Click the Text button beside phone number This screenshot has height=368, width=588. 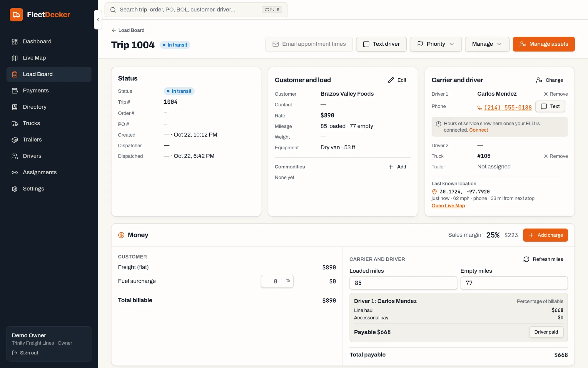pyautogui.click(x=550, y=106)
